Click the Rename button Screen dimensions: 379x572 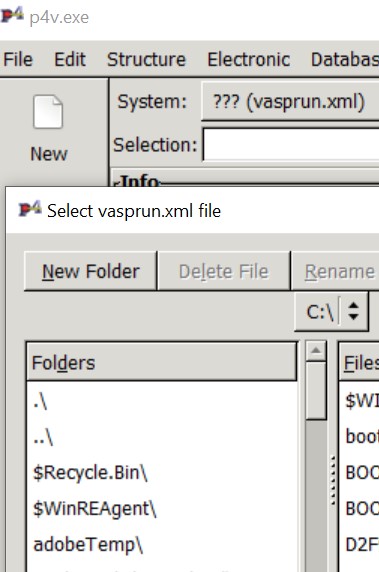click(x=335, y=271)
